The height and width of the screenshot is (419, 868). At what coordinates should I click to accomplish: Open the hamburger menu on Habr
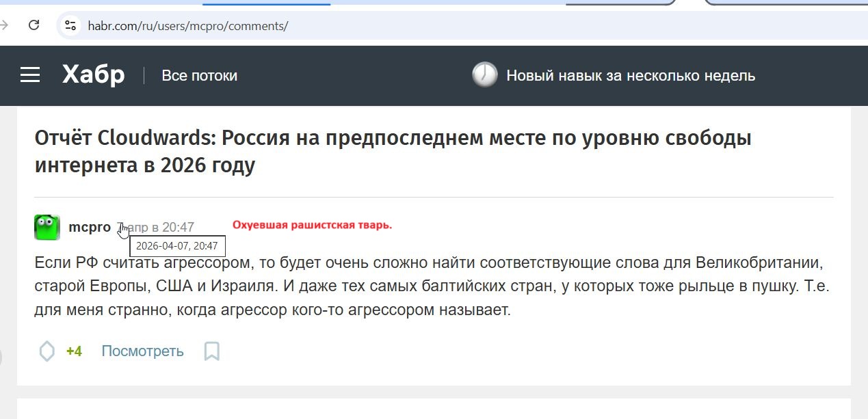(x=30, y=75)
